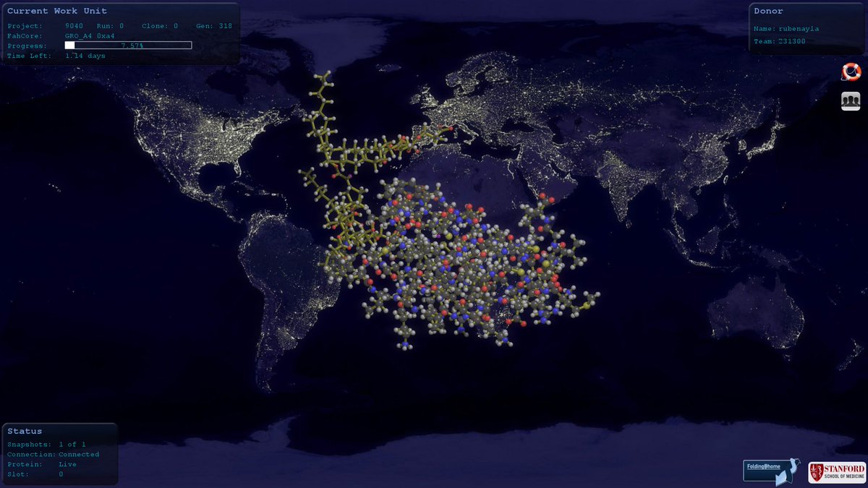Click the "Slot:" label in Status
This screenshot has width=868, height=488.
18,474
